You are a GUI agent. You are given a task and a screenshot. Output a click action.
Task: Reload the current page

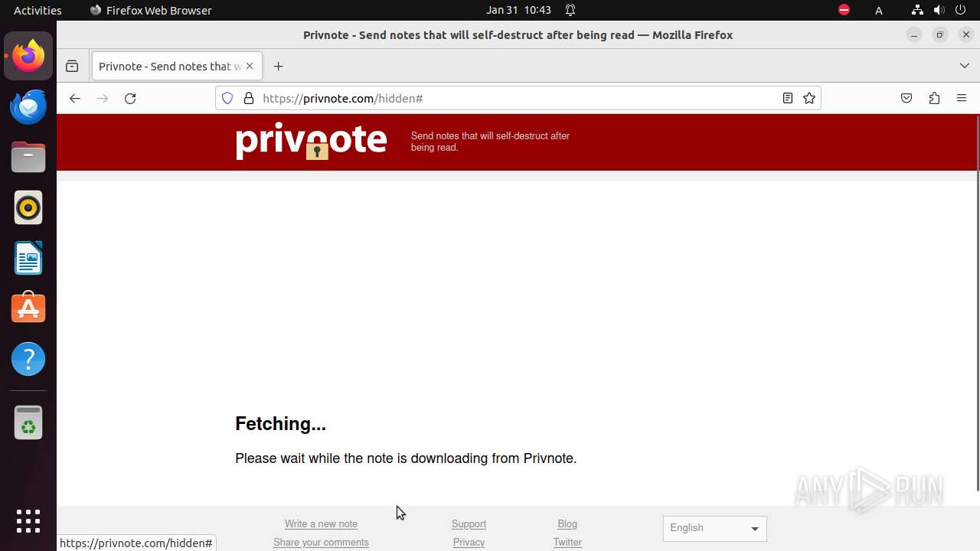130,98
